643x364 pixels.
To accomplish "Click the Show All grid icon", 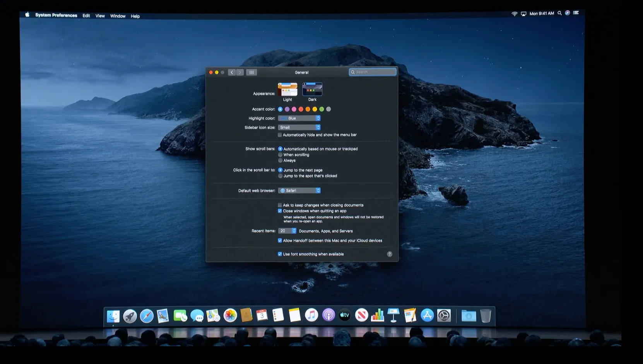I will click(x=251, y=72).
